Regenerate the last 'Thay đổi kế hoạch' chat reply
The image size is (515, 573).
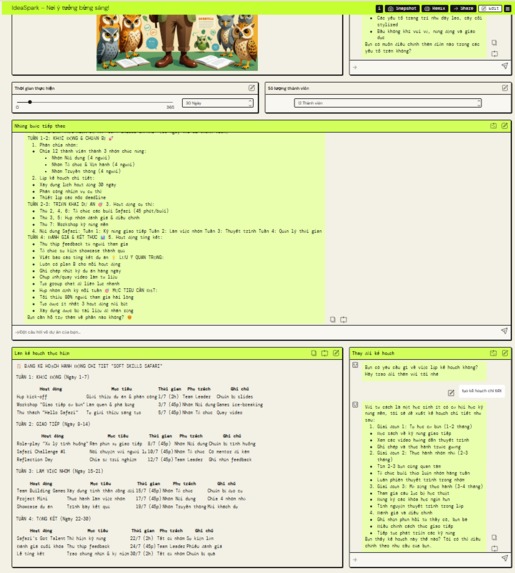click(494, 548)
